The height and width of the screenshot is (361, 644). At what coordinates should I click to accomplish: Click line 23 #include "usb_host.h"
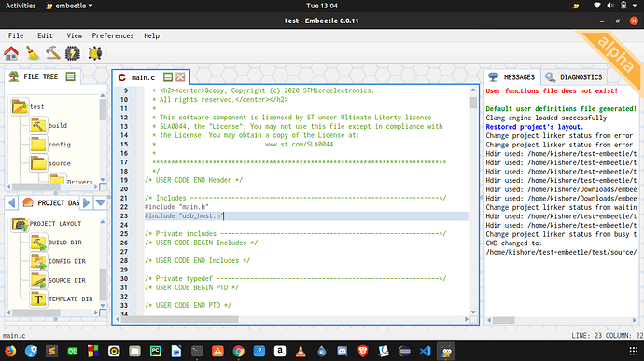coord(184,216)
